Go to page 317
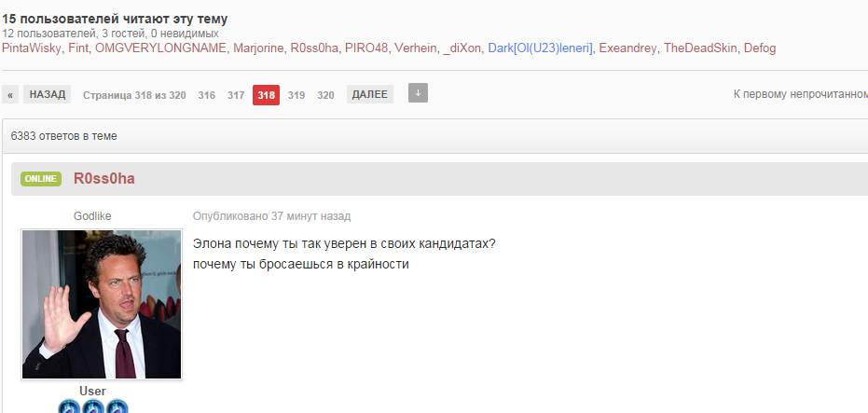Image resolution: width=868 pixels, height=413 pixels. [x=236, y=95]
